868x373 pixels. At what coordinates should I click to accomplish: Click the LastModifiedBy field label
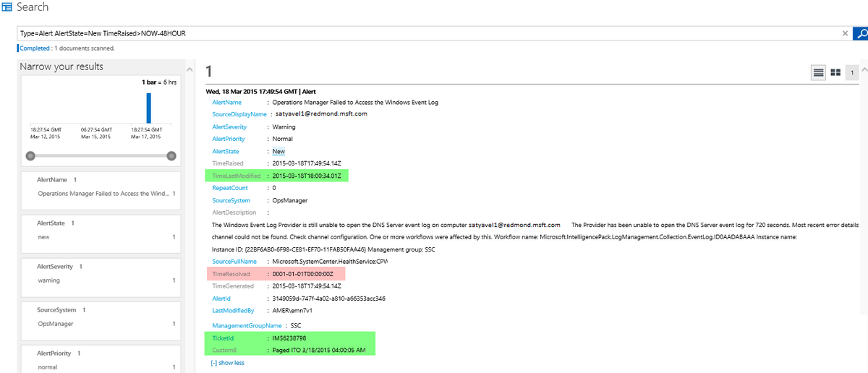click(233, 310)
